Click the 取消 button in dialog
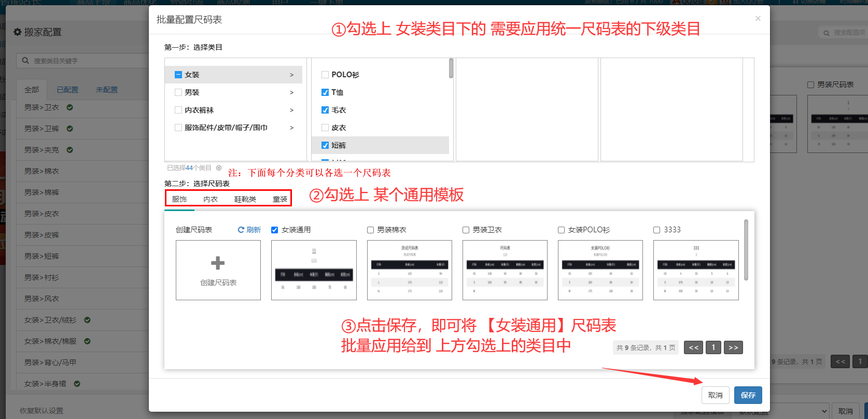Image resolution: width=868 pixels, height=419 pixels. (x=715, y=395)
